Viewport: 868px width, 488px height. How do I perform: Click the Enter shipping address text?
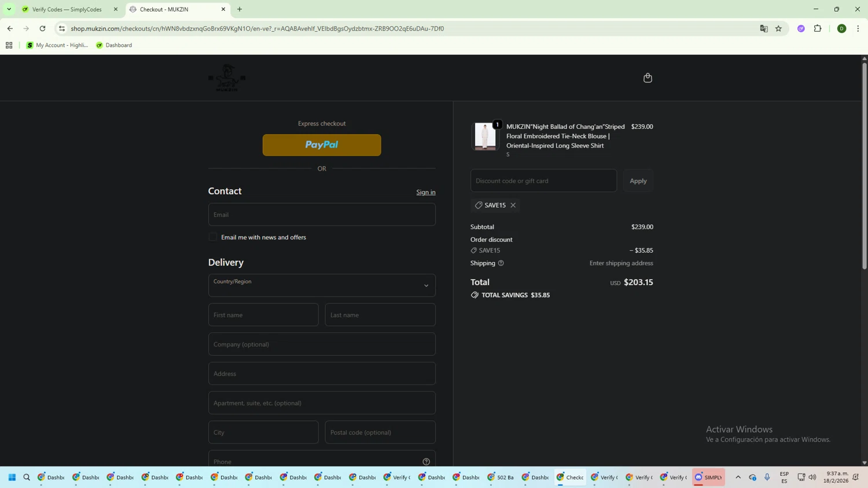(x=621, y=263)
